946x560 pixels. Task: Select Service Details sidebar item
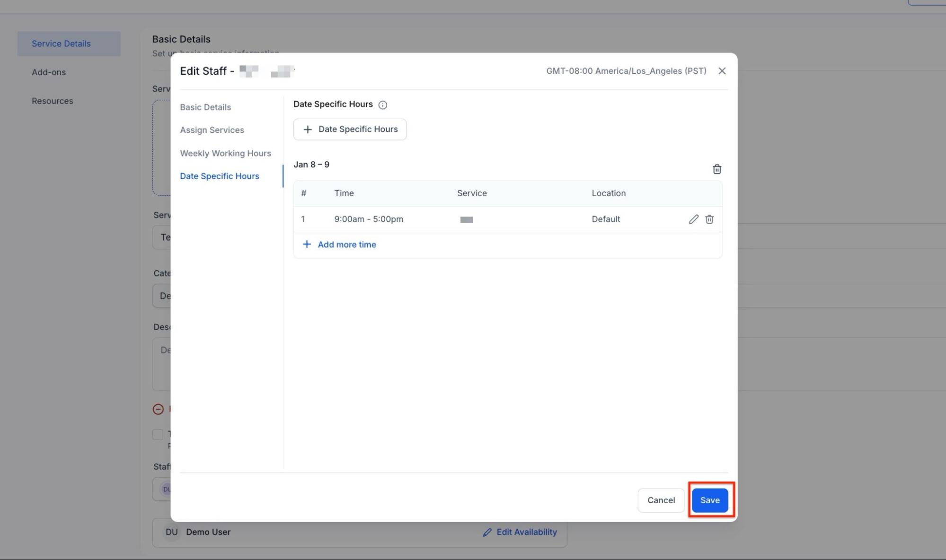point(61,44)
